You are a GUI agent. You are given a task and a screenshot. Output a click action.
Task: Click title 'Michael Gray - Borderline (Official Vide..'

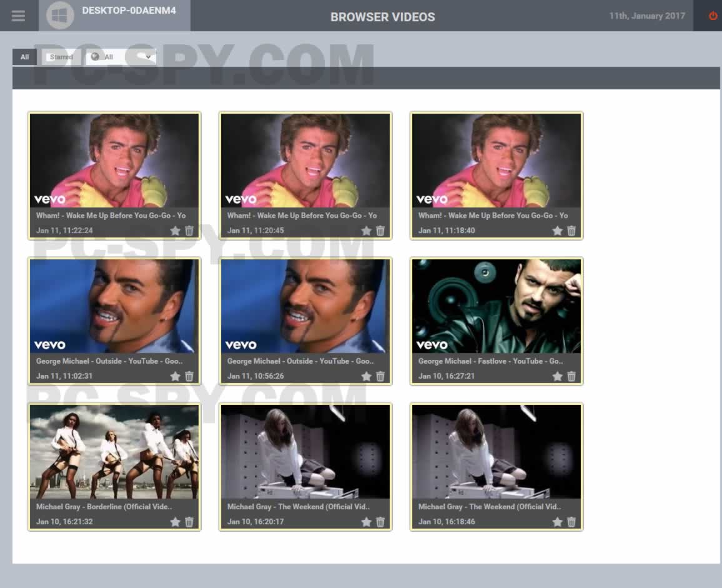coord(104,506)
